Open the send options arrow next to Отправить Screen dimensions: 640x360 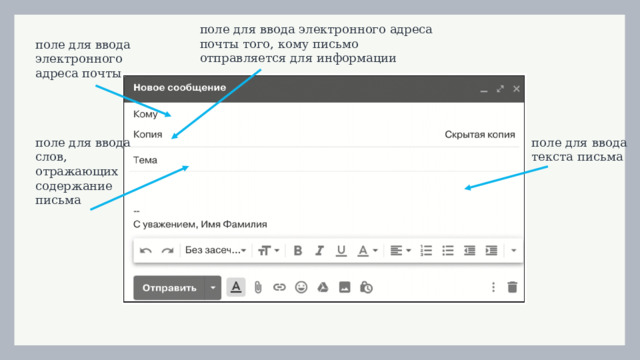[x=213, y=288]
